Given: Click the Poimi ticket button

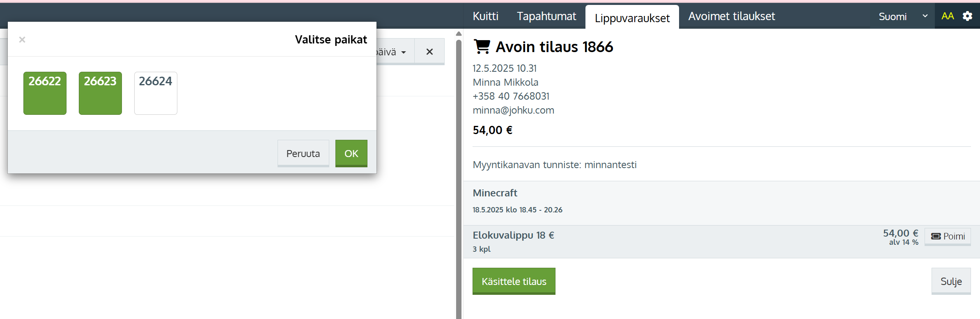Looking at the screenshot, I should 948,237.
